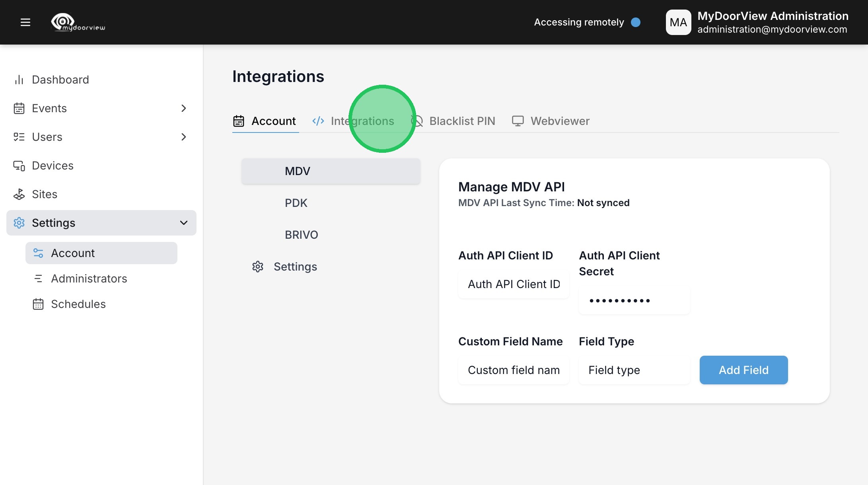The image size is (868, 485).
Task: Click the Schedules calendar icon
Action: [x=38, y=304]
